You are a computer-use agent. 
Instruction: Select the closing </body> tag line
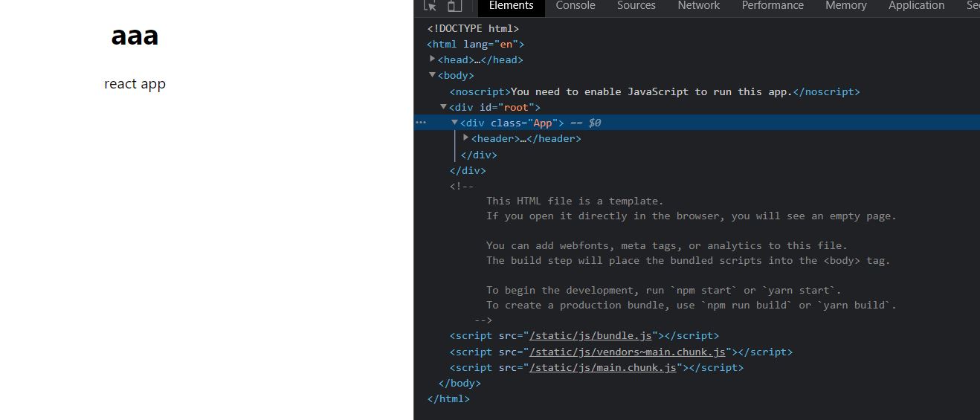(460, 384)
